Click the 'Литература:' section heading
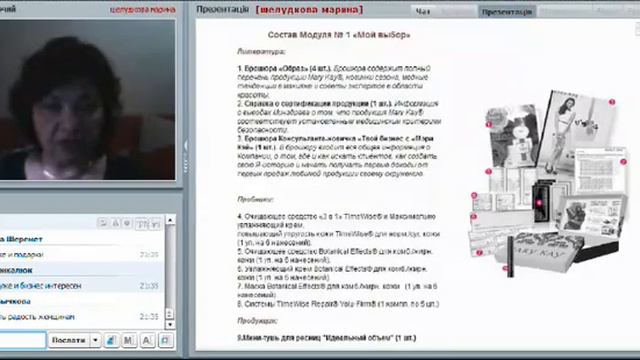This screenshot has width=640, height=360. (x=261, y=51)
